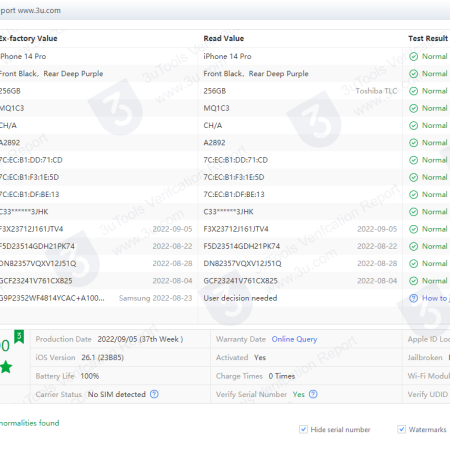Click the green check icon in iPhone 14 Pro row
The image size is (450, 450).
[413, 56]
